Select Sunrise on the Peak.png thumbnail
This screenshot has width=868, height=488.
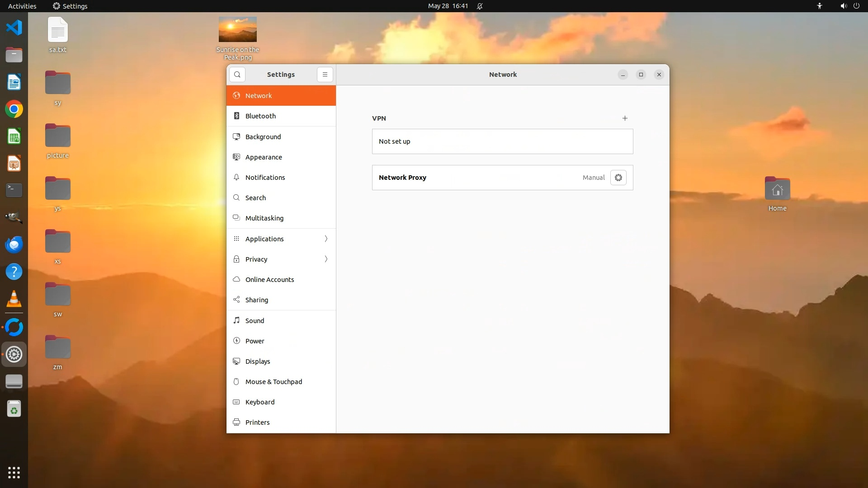coord(237,29)
